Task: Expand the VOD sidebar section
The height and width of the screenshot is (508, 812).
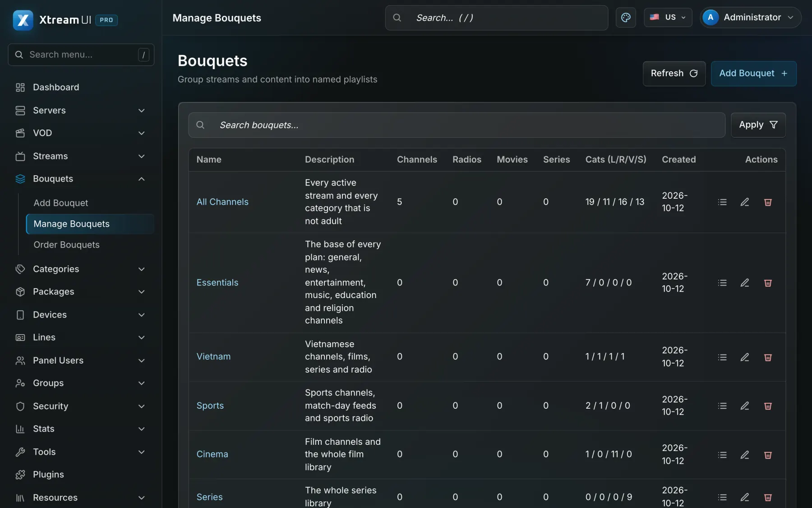Action: point(81,133)
